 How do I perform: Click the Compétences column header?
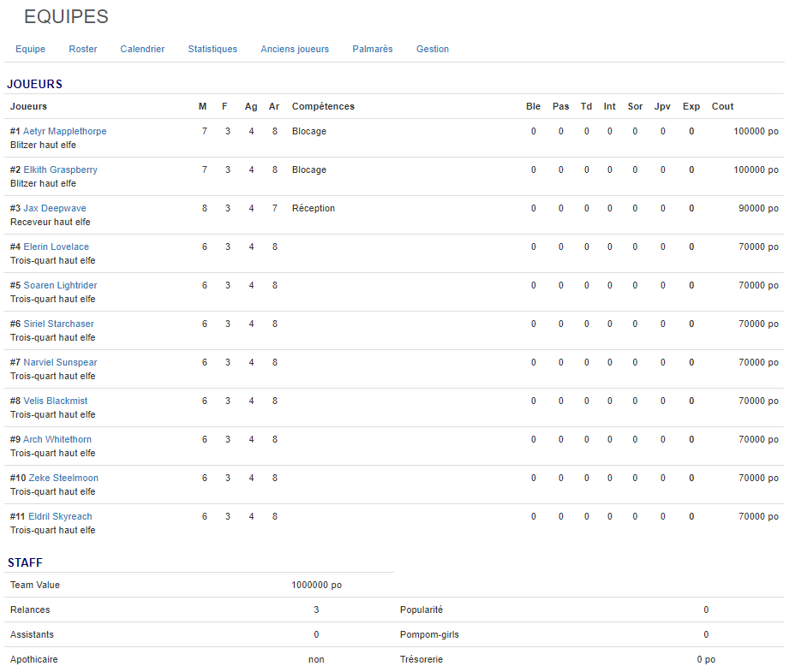click(x=323, y=107)
